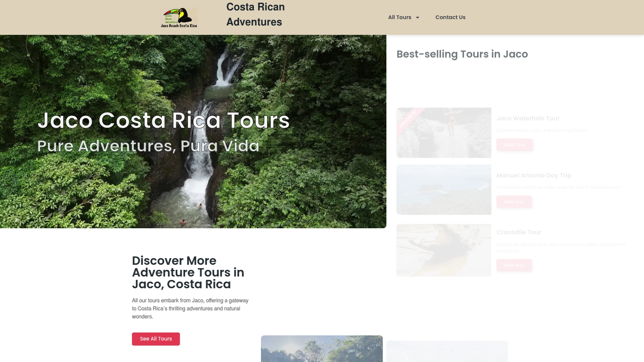The height and width of the screenshot is (362, 644).
Task: Click the Jaco Waterfalls Tour title
Action: [x=528, y=118]
